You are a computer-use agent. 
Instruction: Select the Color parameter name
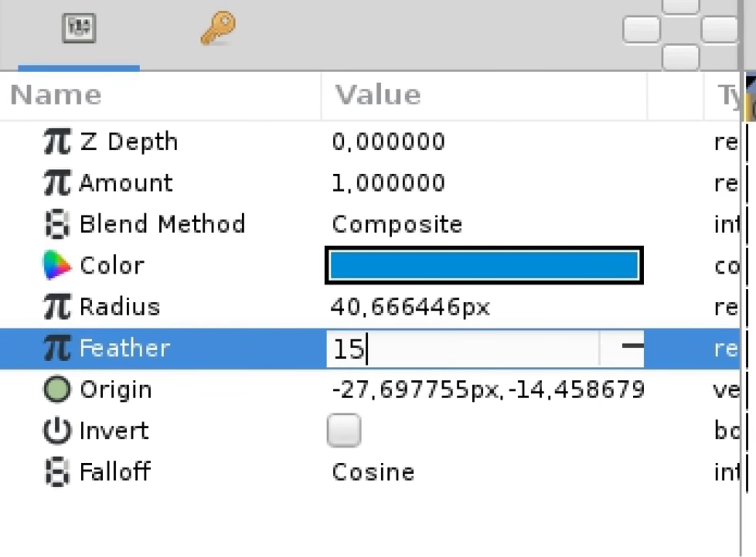(x=112, y=265)
